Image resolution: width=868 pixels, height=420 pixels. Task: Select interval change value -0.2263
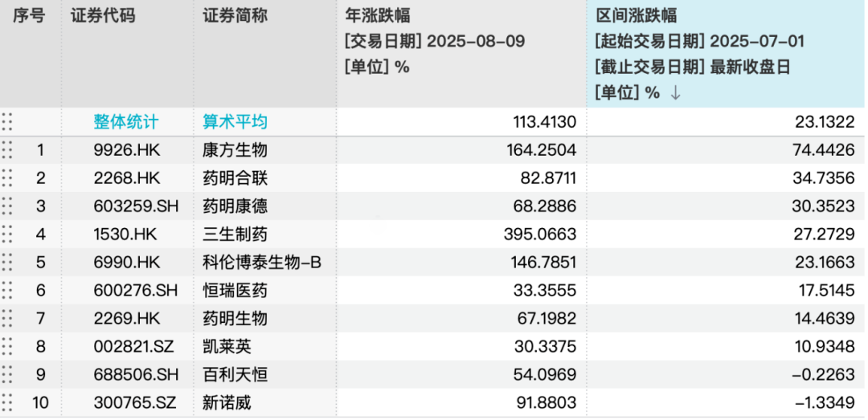click(x=824, y=375)
